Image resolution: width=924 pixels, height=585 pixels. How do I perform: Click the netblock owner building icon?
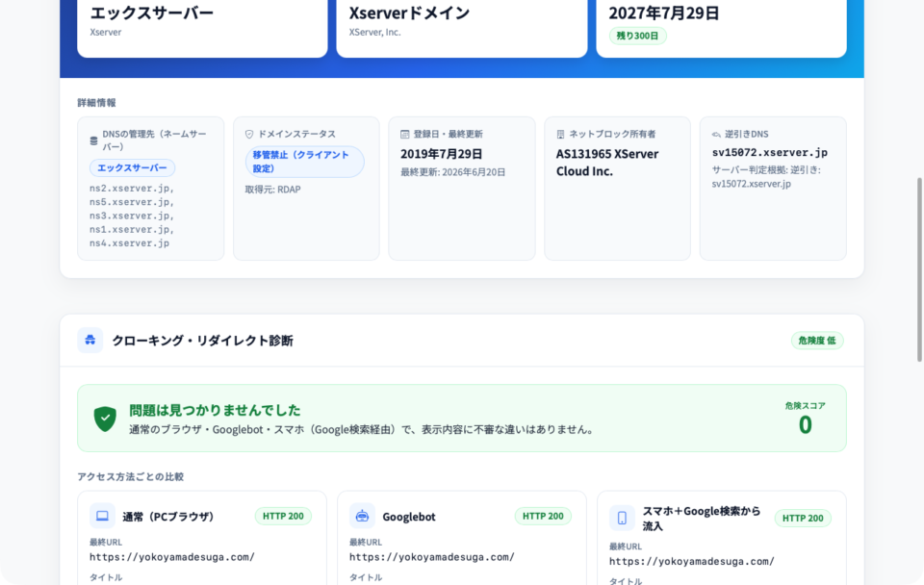point(560,135)
